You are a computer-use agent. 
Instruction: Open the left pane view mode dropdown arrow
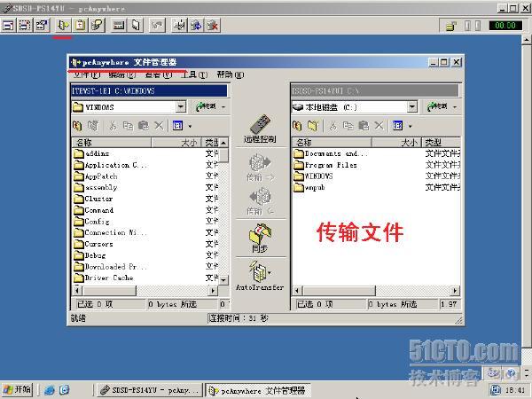pyautogui.click(x=190, y=126)
